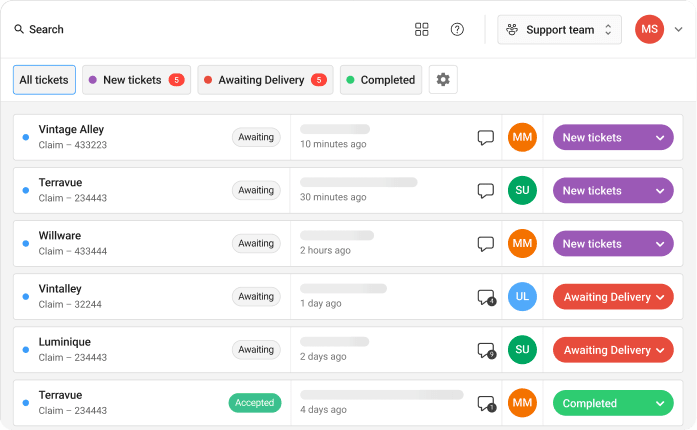Click the 1 day ago timestamp

point(320,303)
